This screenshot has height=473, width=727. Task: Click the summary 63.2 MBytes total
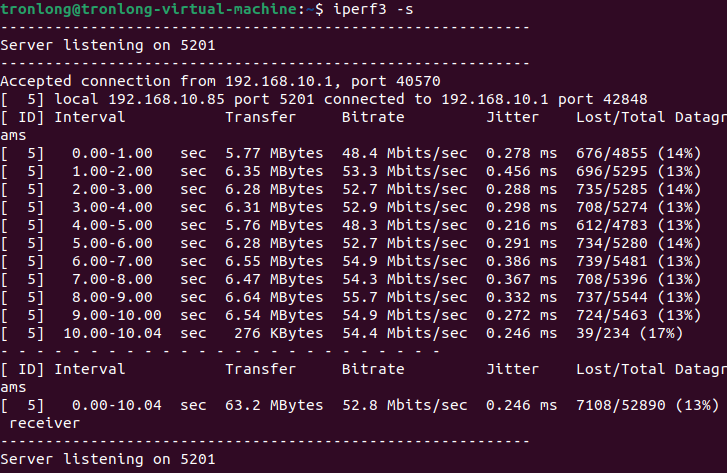point(274,405)
